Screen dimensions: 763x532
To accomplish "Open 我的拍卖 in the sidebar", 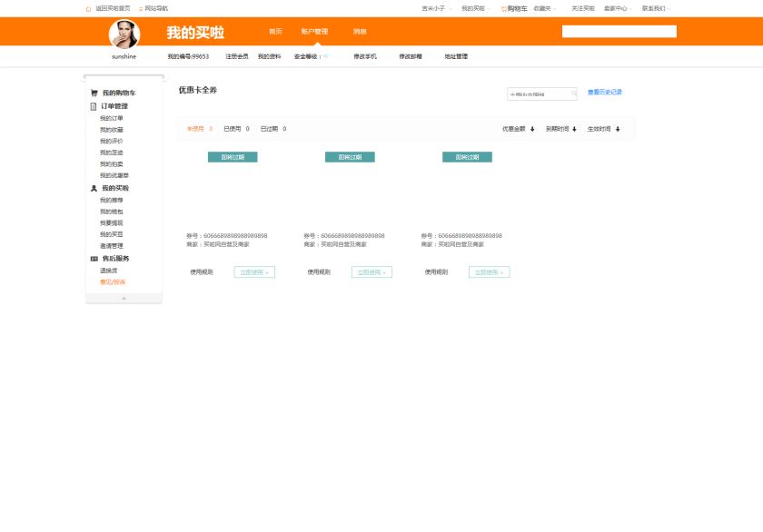I will tap(112, 164).
